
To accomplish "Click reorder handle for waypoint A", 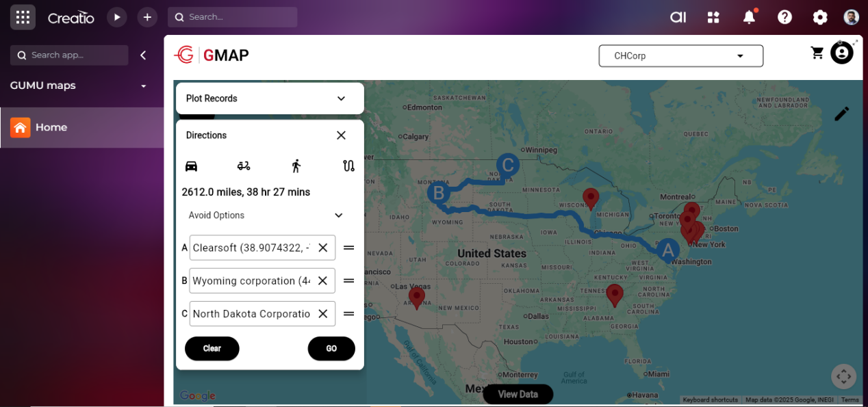I will 348,248.
